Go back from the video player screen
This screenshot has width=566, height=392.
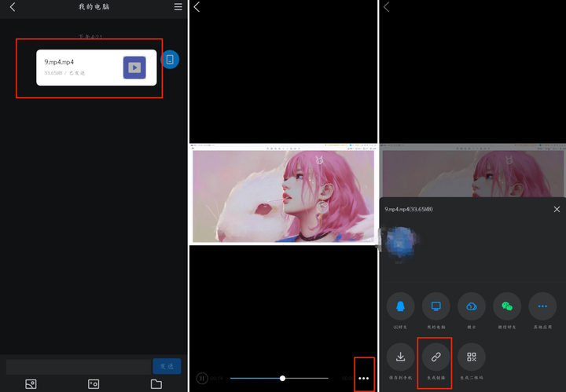[197, 7]
